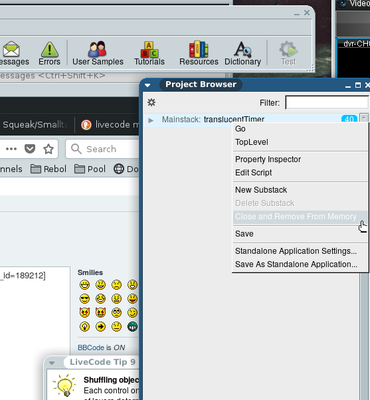The width and height of the screenshot is (370, 400).
Task: Collapse Project Browser via title triangle
Action: coord(147,85)
